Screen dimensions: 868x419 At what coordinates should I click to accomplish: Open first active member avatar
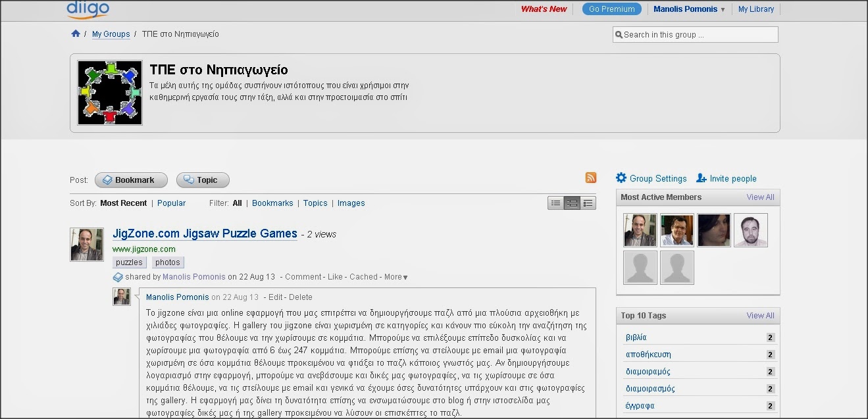(x=640, y=230)
